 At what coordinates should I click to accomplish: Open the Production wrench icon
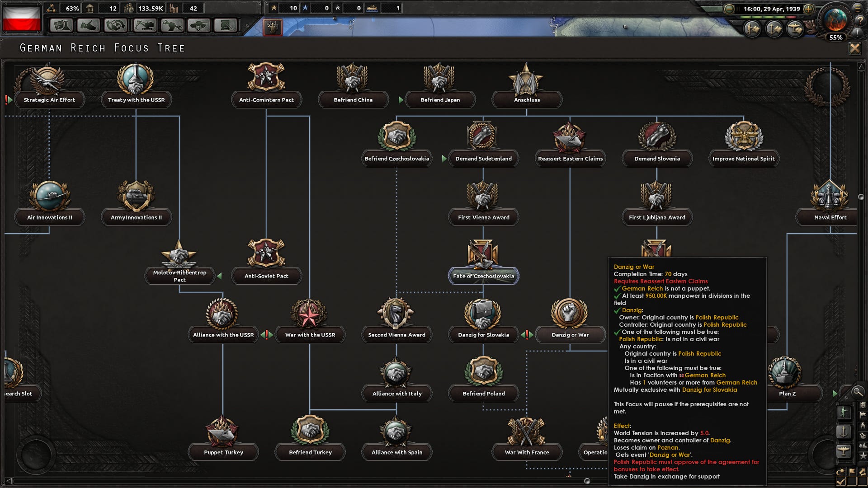(171, 26)
